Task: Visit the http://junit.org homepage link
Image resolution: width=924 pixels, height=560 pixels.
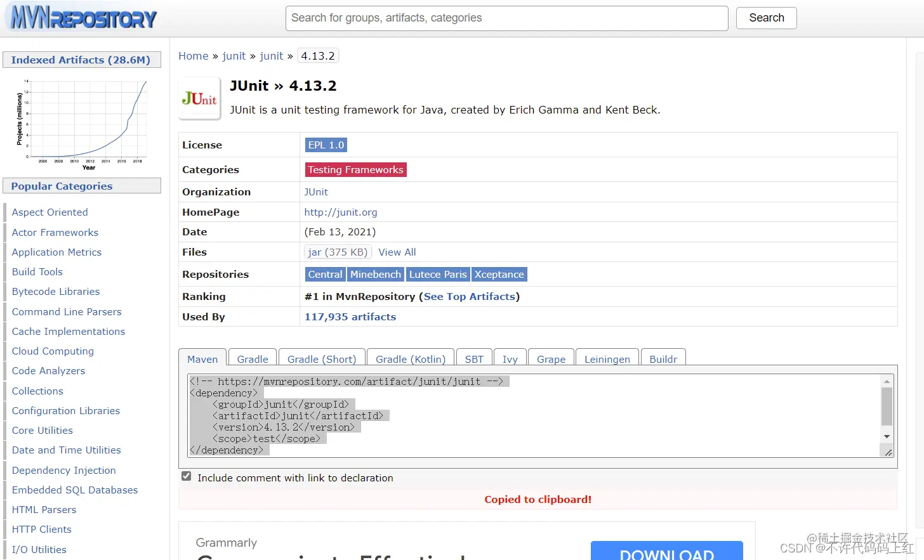Action: coord(341,212)
